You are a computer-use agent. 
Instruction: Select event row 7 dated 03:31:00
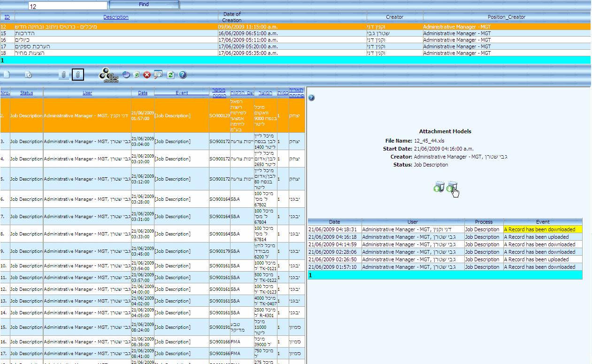click(153, 216)
